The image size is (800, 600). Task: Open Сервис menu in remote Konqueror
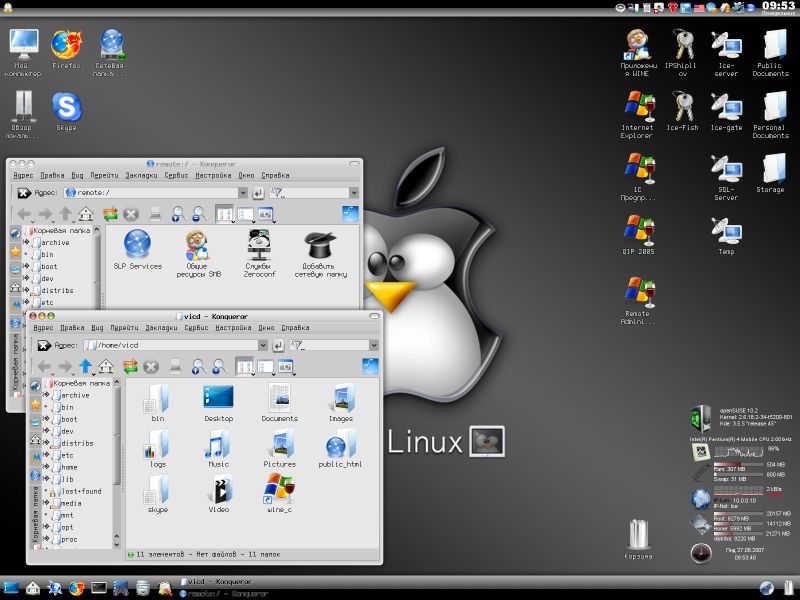coord(177,175)
